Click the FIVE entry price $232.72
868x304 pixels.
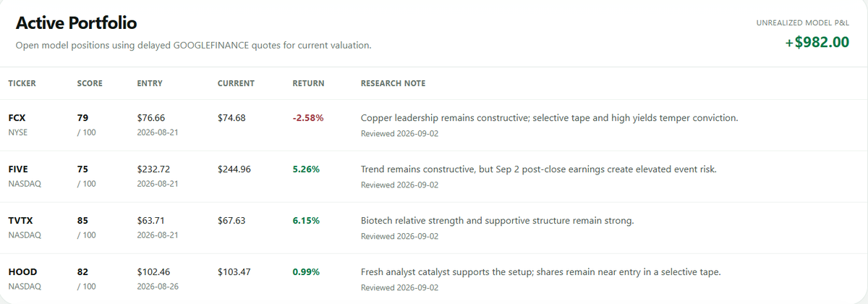(x=153, y=169)
